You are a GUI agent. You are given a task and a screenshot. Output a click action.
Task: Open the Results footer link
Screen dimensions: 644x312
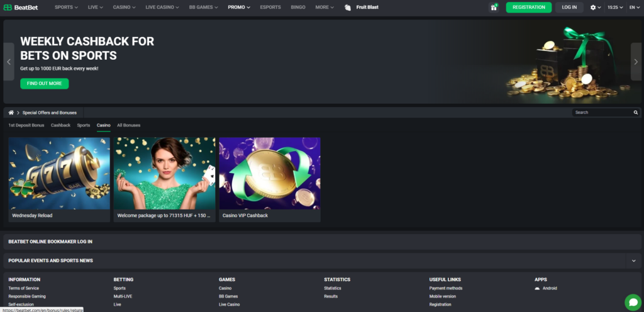(331, 296)
